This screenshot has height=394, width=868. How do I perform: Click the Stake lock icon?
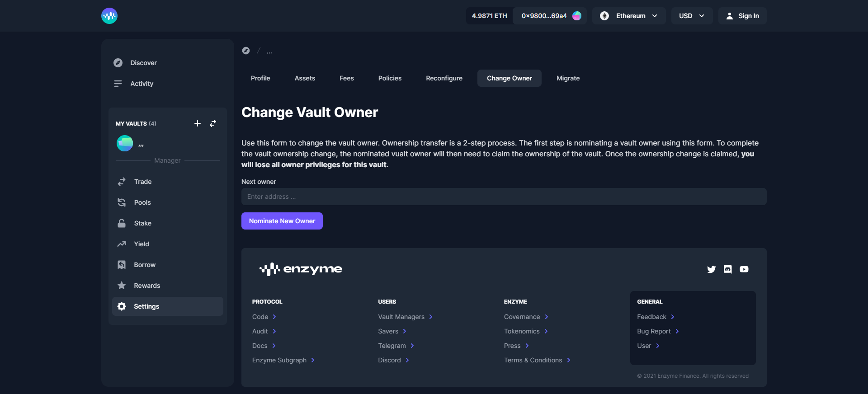click(122, 223)
